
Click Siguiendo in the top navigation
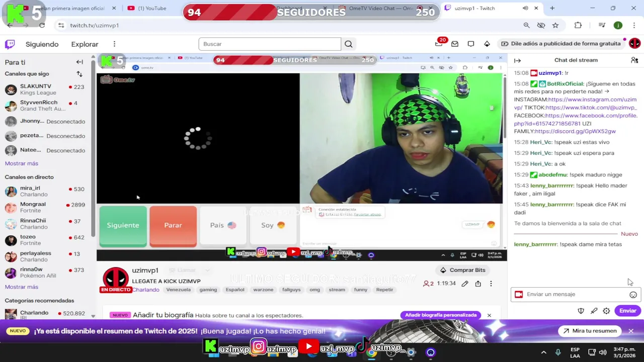click(x=42, y=44)
